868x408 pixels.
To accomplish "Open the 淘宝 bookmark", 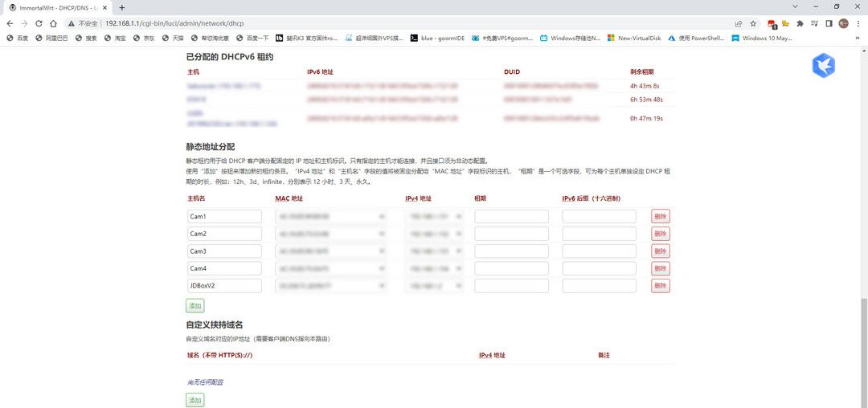I will (115, 38).
